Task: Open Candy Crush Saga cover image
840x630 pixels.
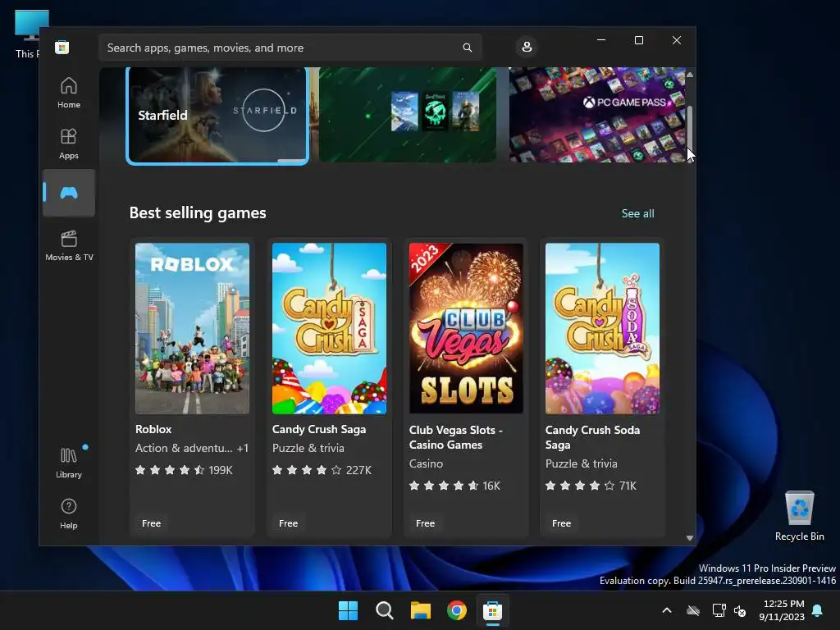Action: (x=329, y=328)
